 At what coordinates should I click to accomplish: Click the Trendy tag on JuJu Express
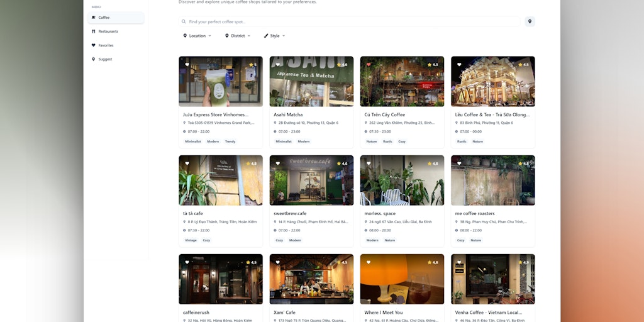[230, 142]
